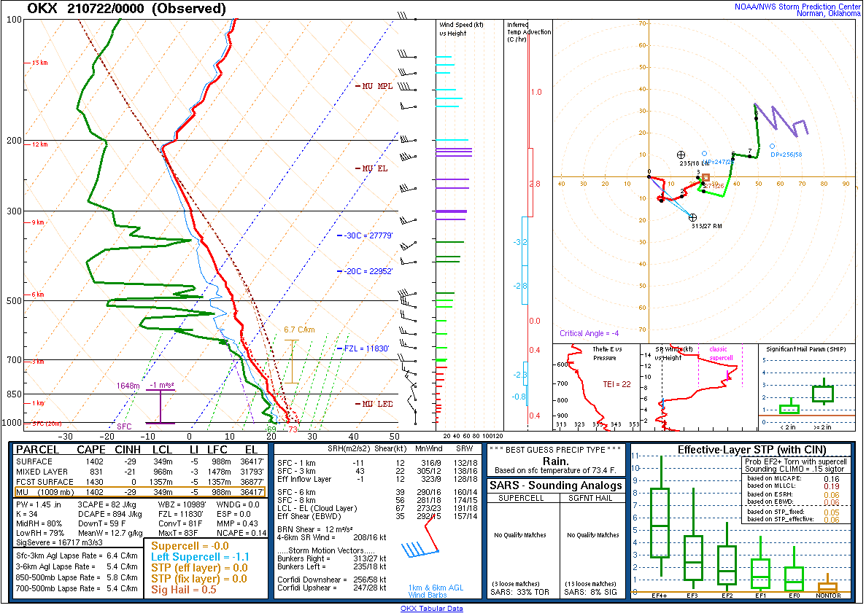Click the orange square marker on hodograph

(705, 178)
